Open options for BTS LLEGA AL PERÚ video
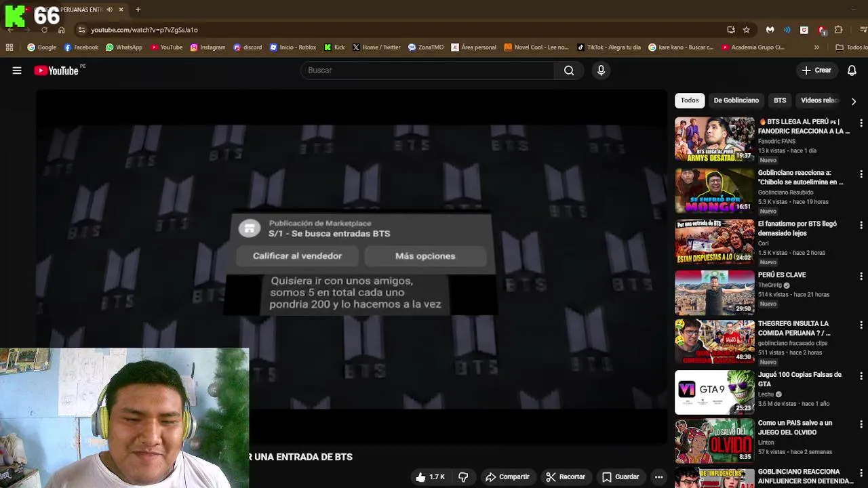 861,123
